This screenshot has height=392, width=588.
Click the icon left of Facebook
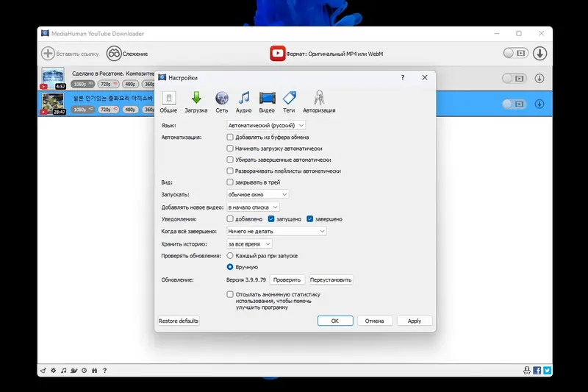click(527, 371)
